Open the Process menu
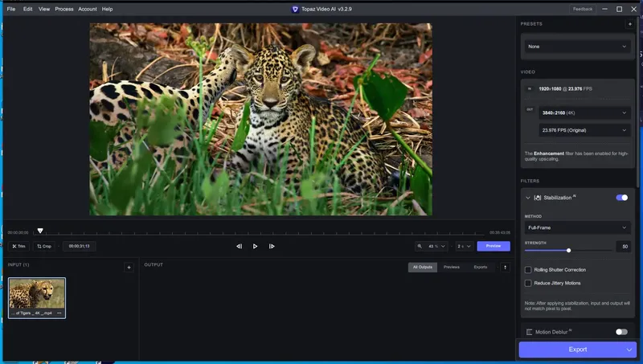643x364 pixels. point(64,9)
